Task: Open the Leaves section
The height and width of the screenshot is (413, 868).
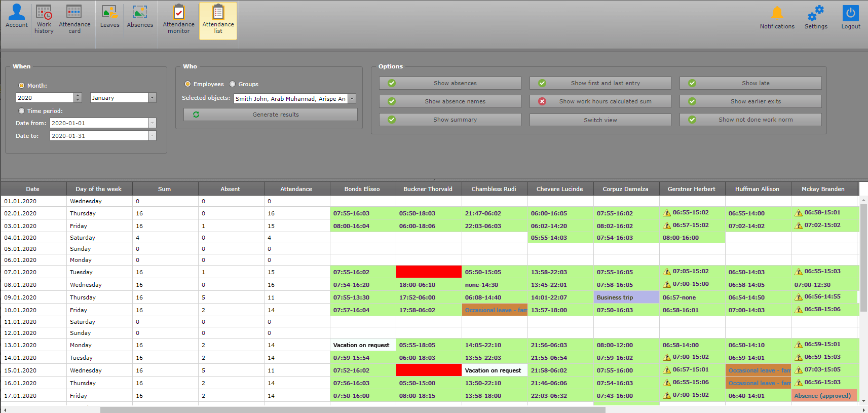Action: pyautogui.click(x=109, y=16)
